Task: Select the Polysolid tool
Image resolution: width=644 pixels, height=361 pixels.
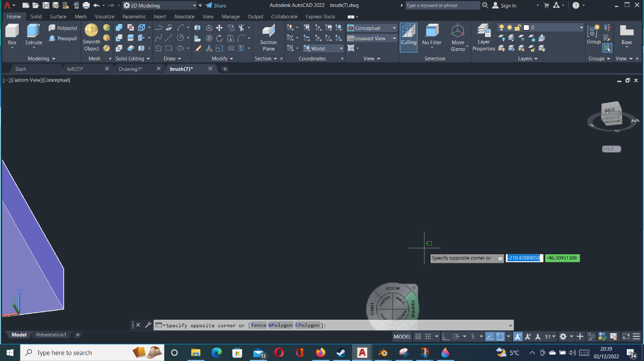Action: tap(63, 28)
